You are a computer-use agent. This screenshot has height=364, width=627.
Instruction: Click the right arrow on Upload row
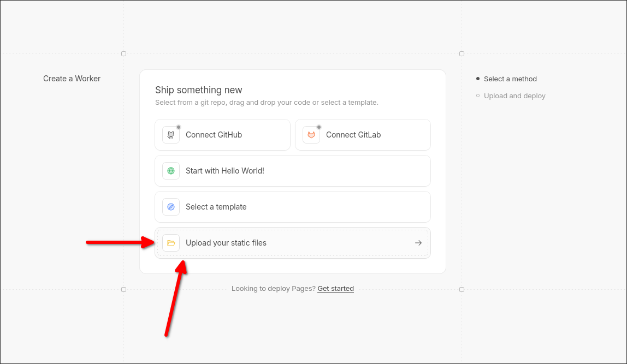418,243
